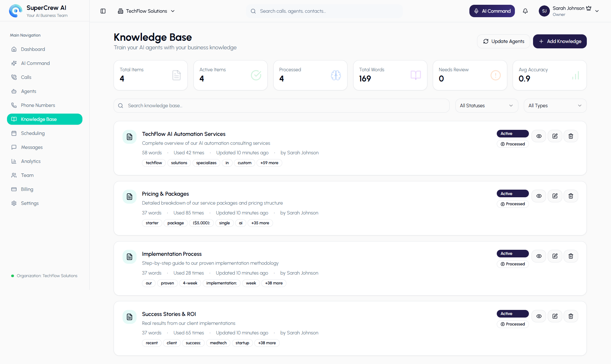Edit the Implementation Process entry
Screen dimensions: 611x364
555,256
